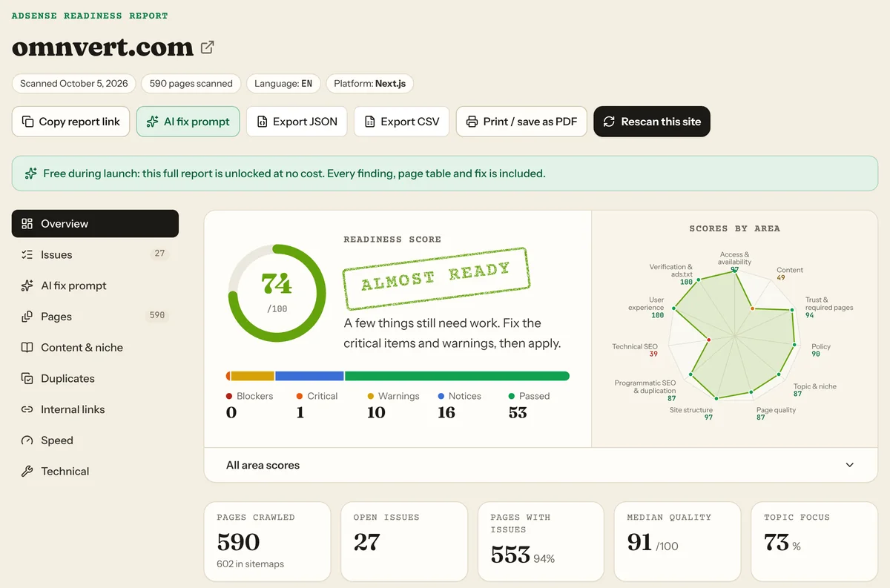The height and width of the screenshot is (588, 890).
Task: Click the printer icon in Print / save as PDF
Action: tap(472, 122)
